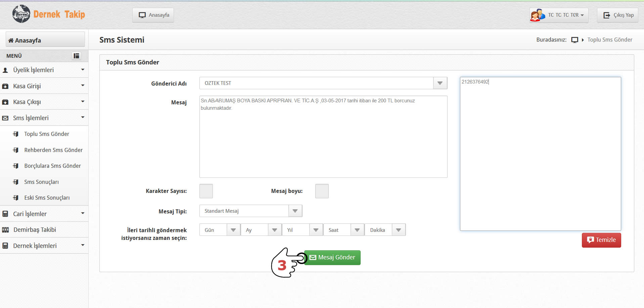Open the Mesaj Tipi dropdown
The image size is (644, 308).
[295, 211]
